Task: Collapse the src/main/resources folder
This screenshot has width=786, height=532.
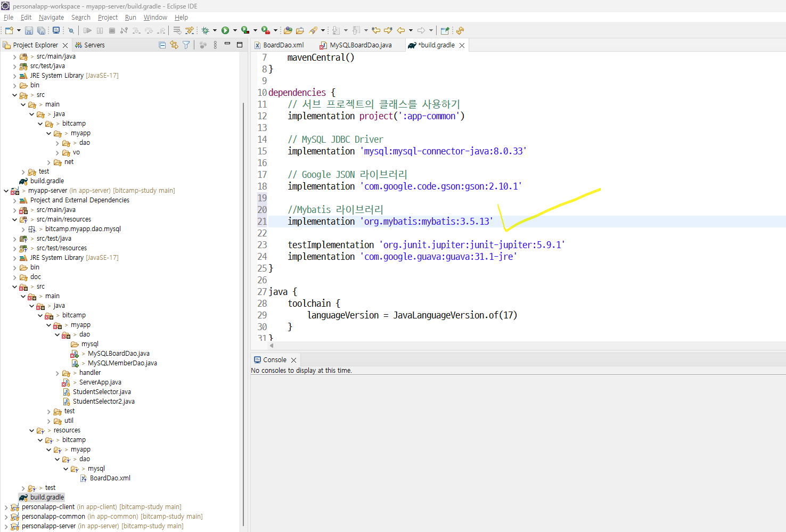Action: [x=14, y=219]
